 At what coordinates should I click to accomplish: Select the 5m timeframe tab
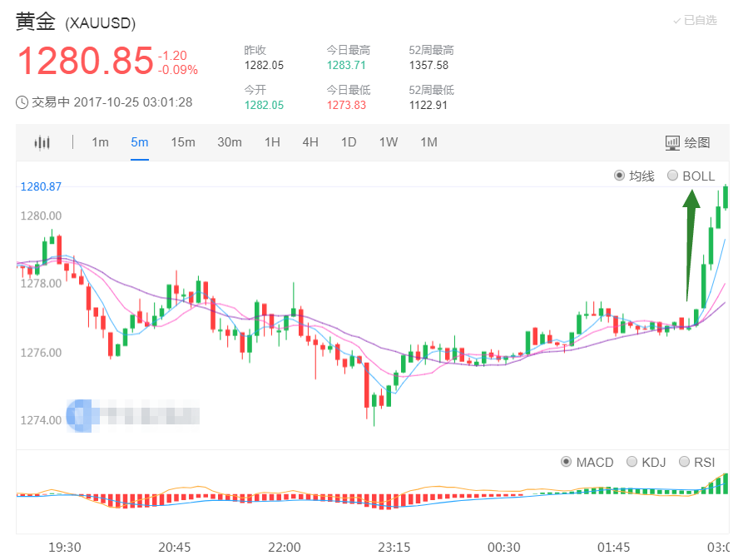139,142
